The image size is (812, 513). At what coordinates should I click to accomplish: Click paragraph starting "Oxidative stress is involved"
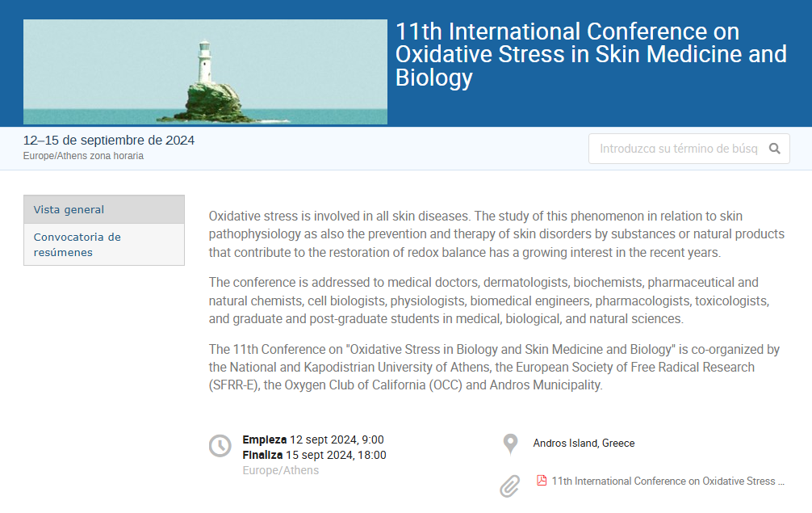pyautogui.click(x=496, y=234)
